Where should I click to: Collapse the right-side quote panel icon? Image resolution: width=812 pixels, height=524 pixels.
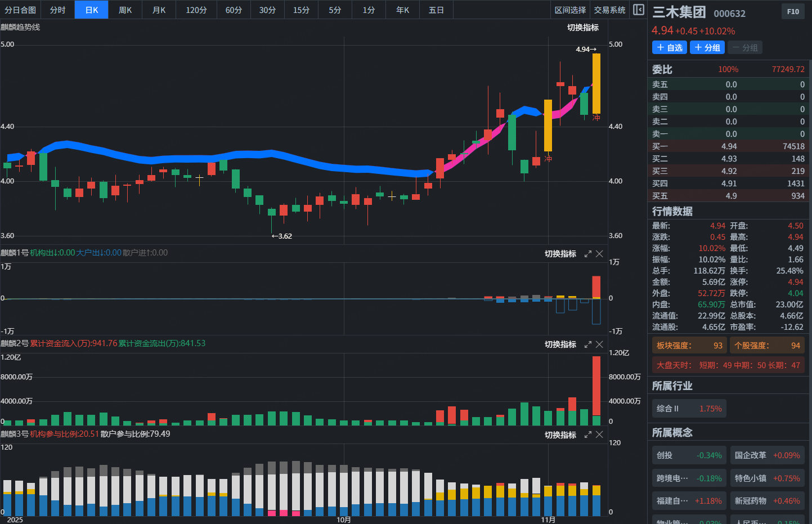[638, 10]
